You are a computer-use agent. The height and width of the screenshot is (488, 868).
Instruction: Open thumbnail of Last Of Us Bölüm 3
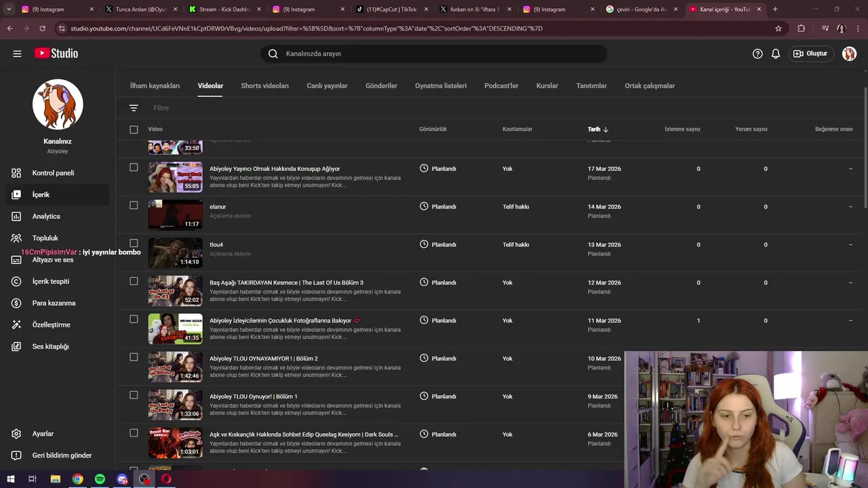click(175, 291)
